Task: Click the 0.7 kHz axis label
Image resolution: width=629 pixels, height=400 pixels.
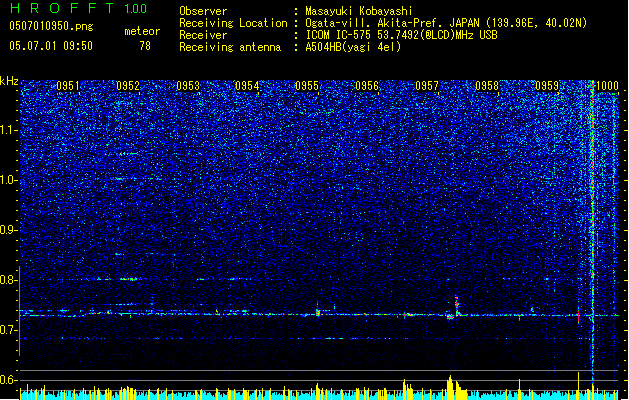Action: coord(9,330)
